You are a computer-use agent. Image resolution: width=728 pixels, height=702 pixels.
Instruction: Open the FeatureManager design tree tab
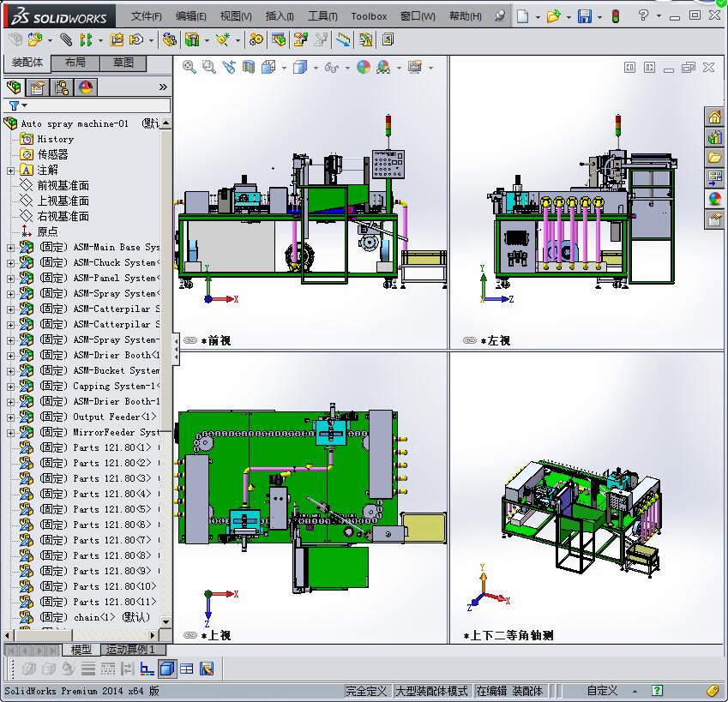click(14, 87)
